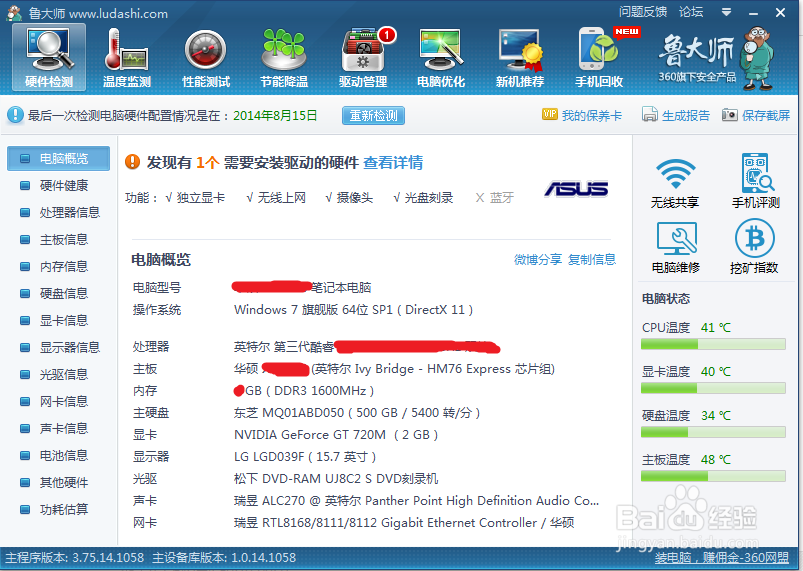Image resolution: width=803 pixels, height=571 pixels.
Task: Open 问题反馈 in the title bar
Action: click(x=643, y=12)
